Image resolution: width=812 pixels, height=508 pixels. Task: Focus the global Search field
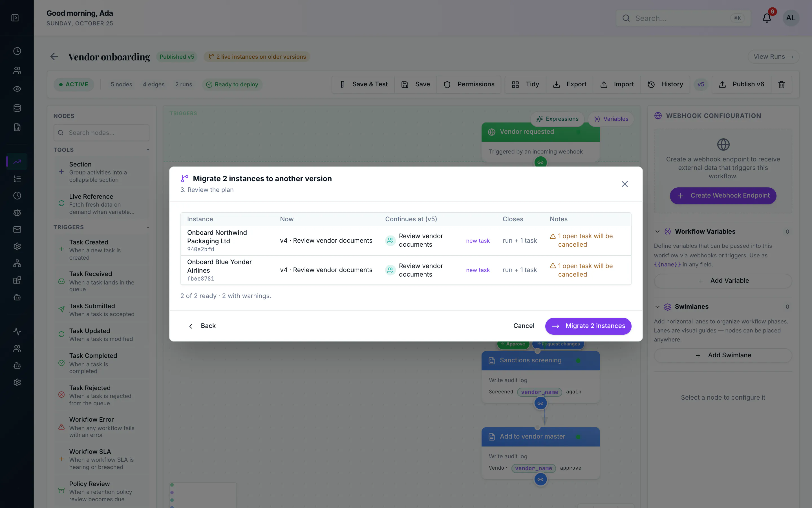point(683,18)
